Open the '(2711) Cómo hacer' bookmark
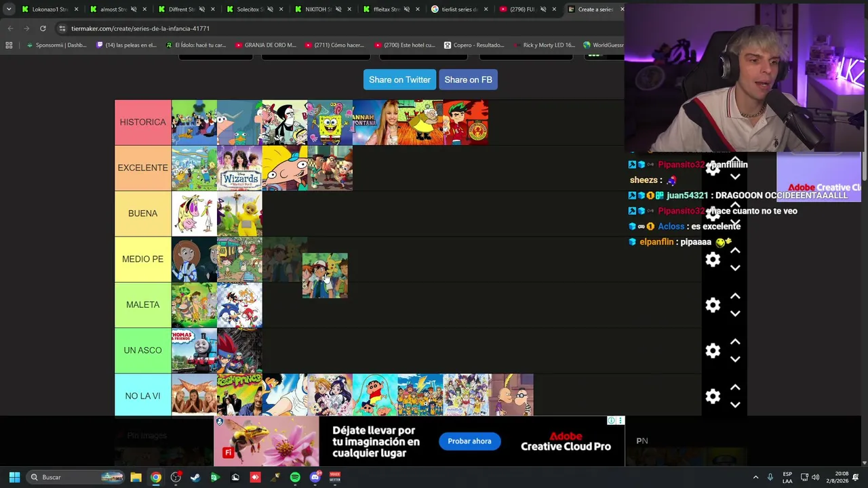The image size is (868, 488). coord(335,45)
